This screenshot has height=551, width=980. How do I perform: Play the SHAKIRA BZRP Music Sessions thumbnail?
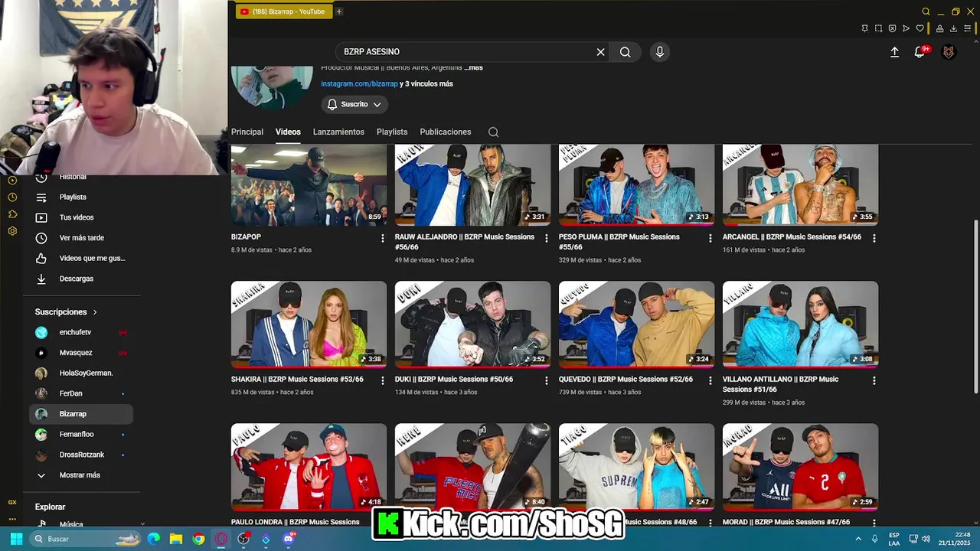(x=309, y=324)
